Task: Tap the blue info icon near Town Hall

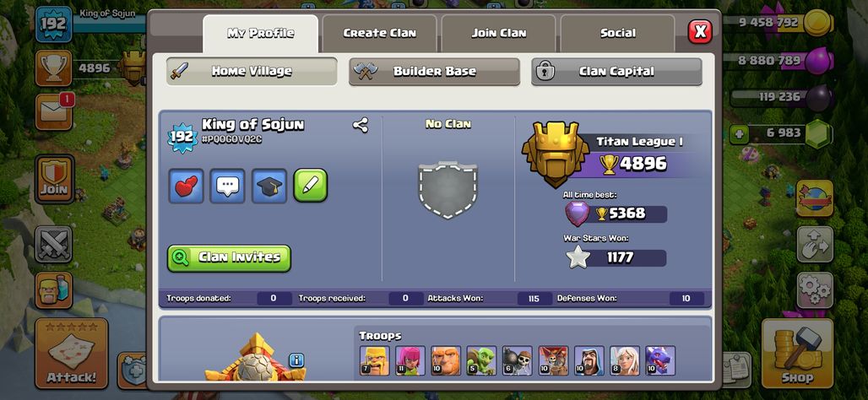Action: [296, 360]
